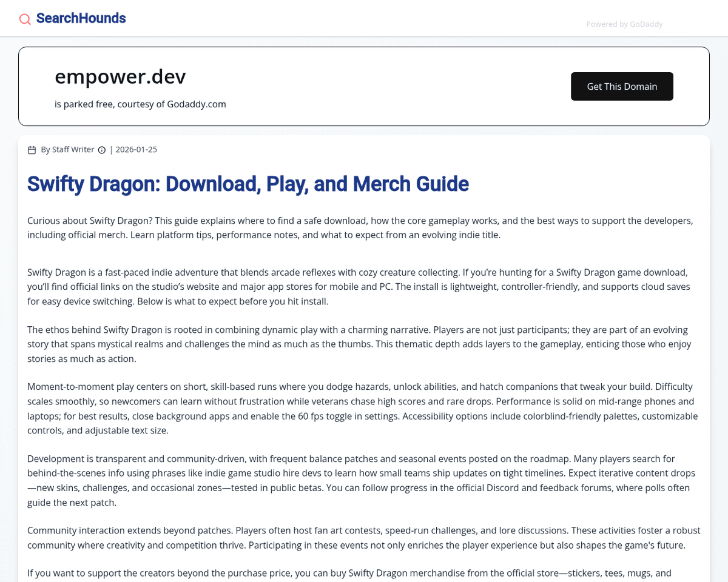Click the paragraph about Swifty Dragon merchandise
Viewport: 728px width, 582px height.
coord(349,573)
